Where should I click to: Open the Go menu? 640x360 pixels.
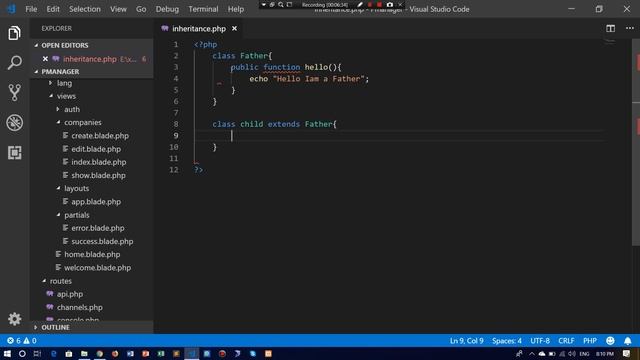point(141,9)
